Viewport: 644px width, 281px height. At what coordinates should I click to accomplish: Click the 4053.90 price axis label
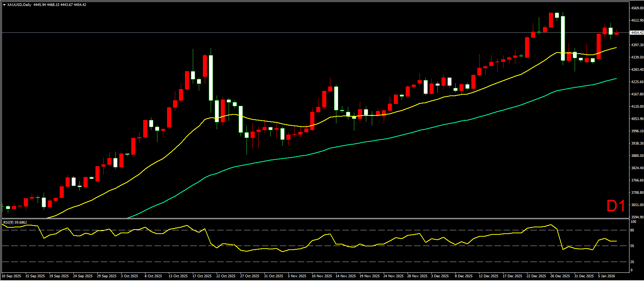click(x=637, y=119)
